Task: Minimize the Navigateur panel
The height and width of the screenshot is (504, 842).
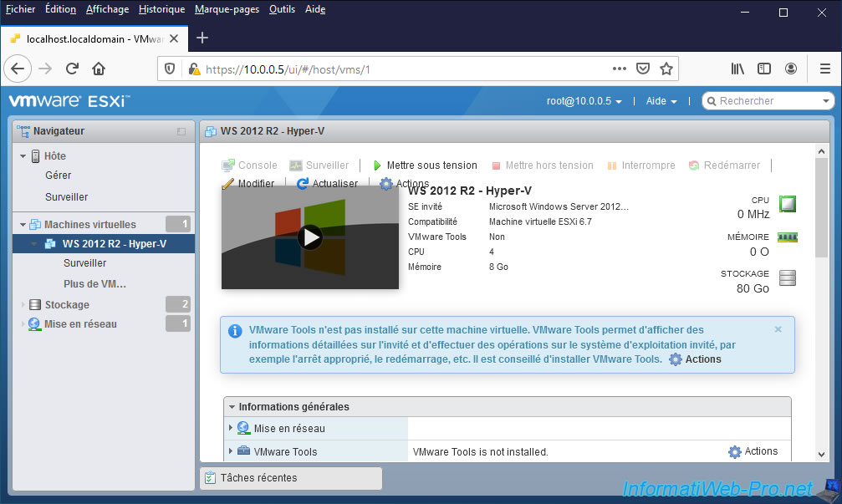Action: (x=181, y=131)
